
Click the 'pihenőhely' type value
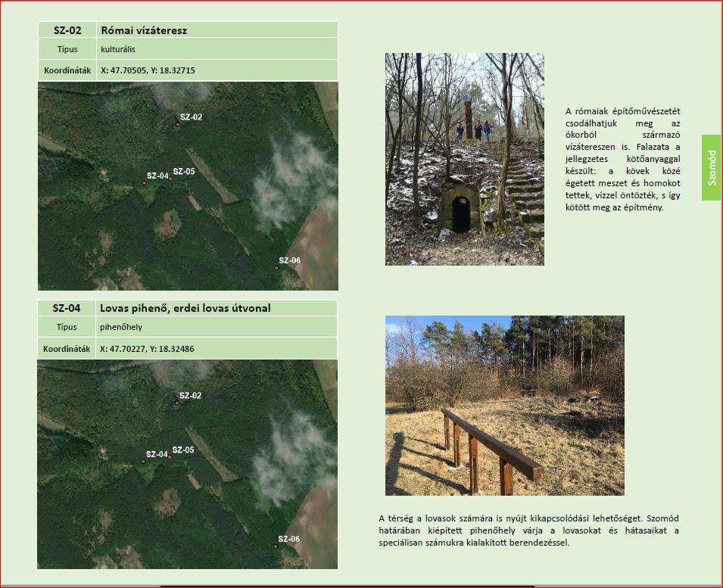pos(121,327)
